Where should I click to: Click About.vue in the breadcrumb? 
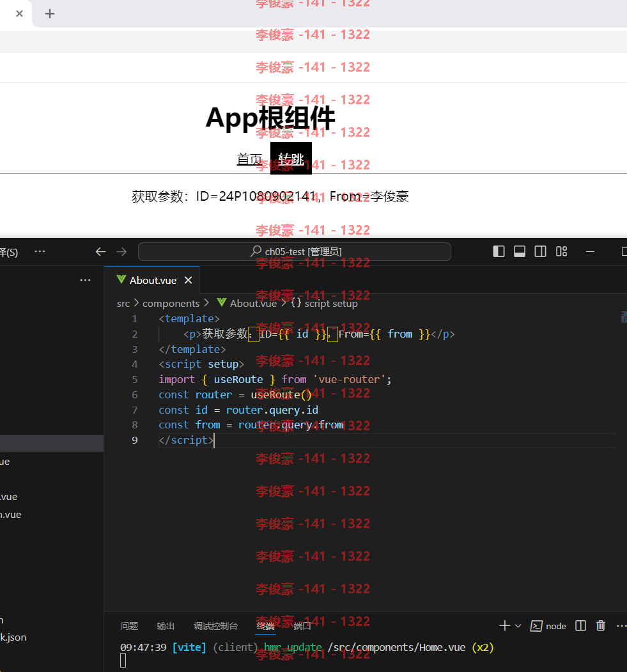coord(253,304)
